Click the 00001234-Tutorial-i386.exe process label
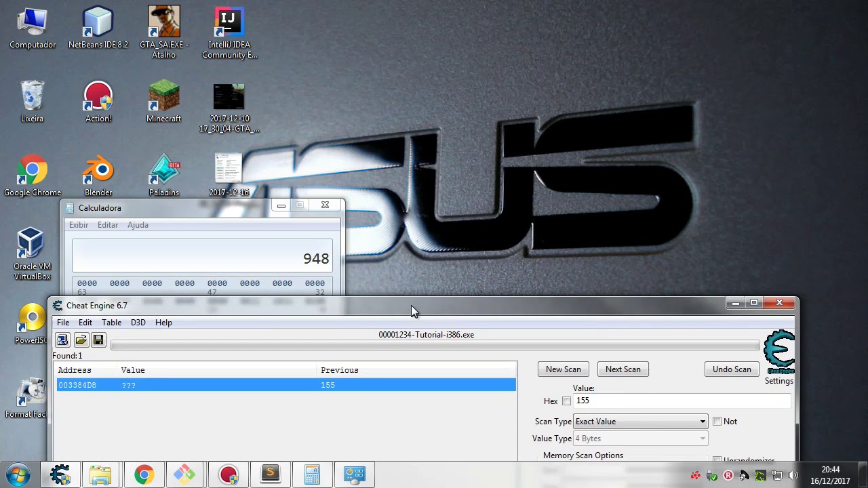The image size is (868, 488). tap(427, 335)
